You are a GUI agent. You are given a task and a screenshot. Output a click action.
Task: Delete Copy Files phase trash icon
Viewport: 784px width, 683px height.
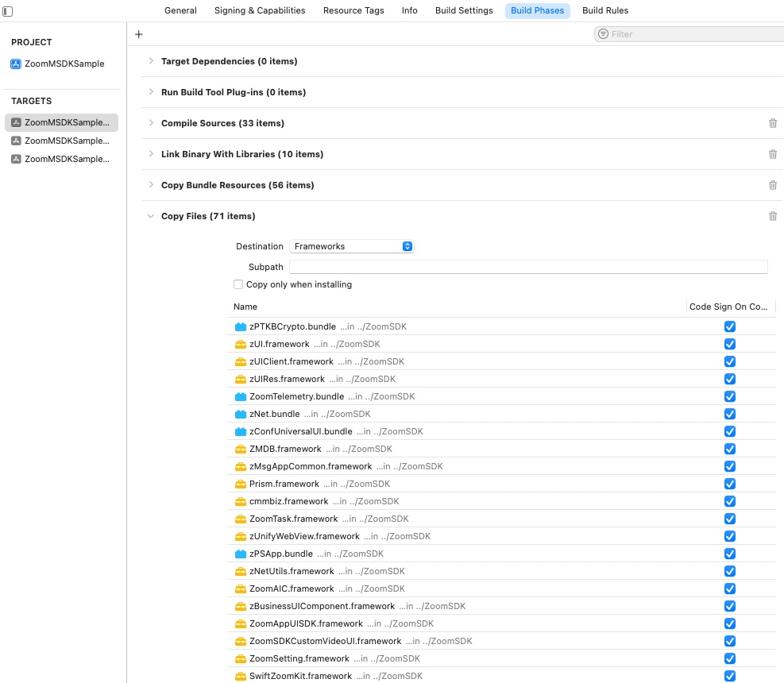(773, 216)
